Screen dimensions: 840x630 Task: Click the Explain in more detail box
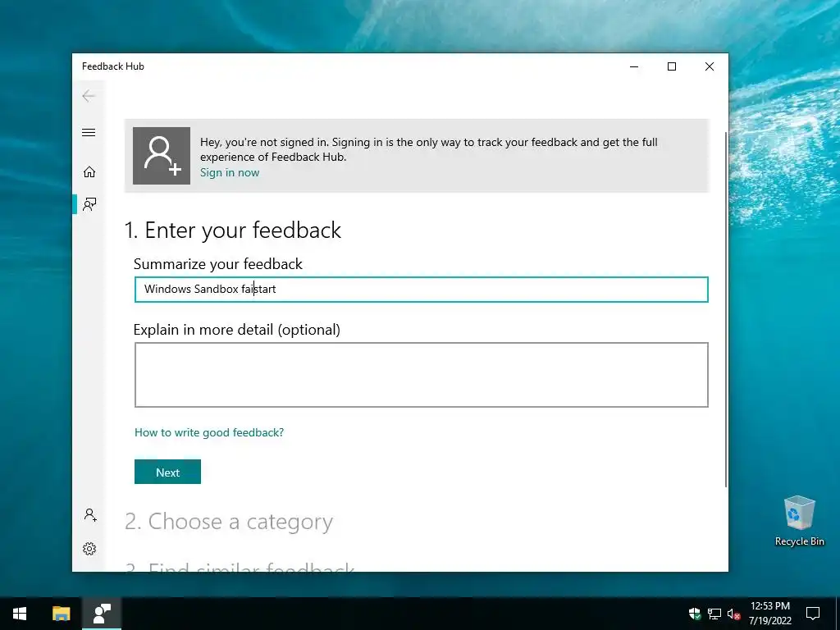421,375
